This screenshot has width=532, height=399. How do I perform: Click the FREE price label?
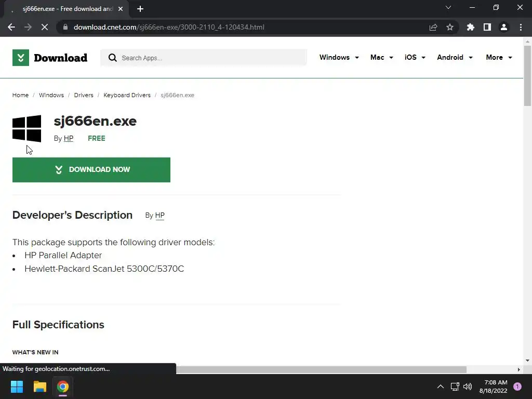click(96, 138)
